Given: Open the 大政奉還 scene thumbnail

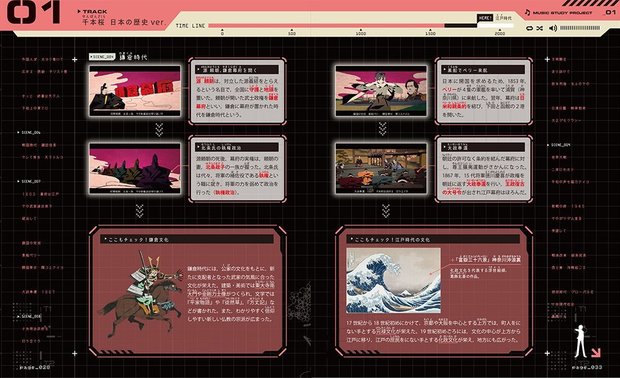Looking at the screenshot, I should [x=381, y=168].
